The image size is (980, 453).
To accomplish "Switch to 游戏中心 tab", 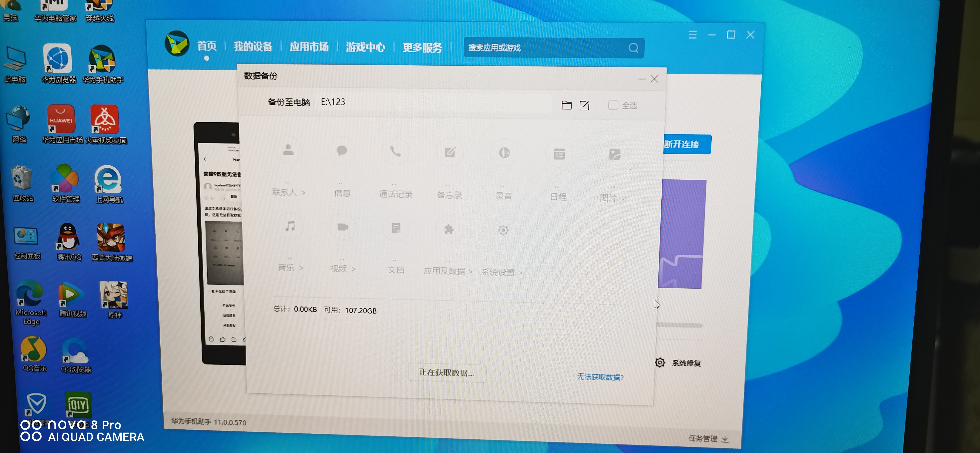I will (365, 47).
